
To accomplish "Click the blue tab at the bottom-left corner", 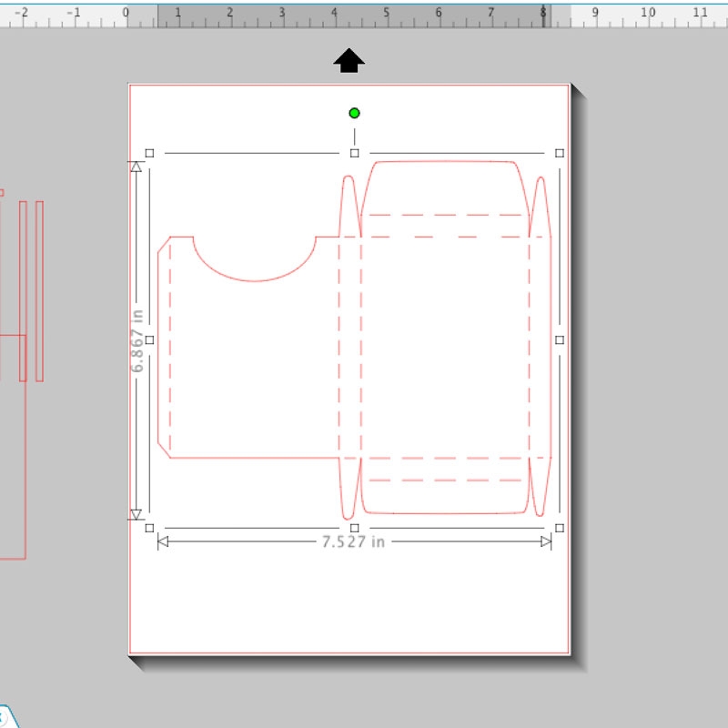I will click(x=8, y=716).
